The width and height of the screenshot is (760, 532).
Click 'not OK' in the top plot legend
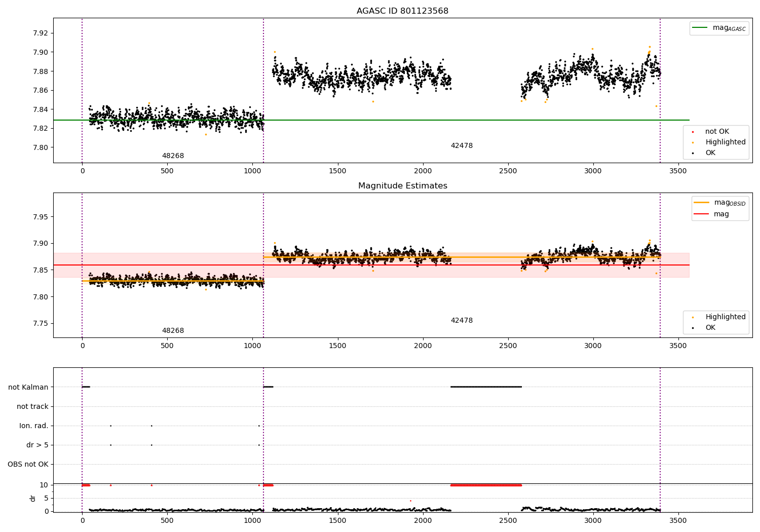click(717, 132)
